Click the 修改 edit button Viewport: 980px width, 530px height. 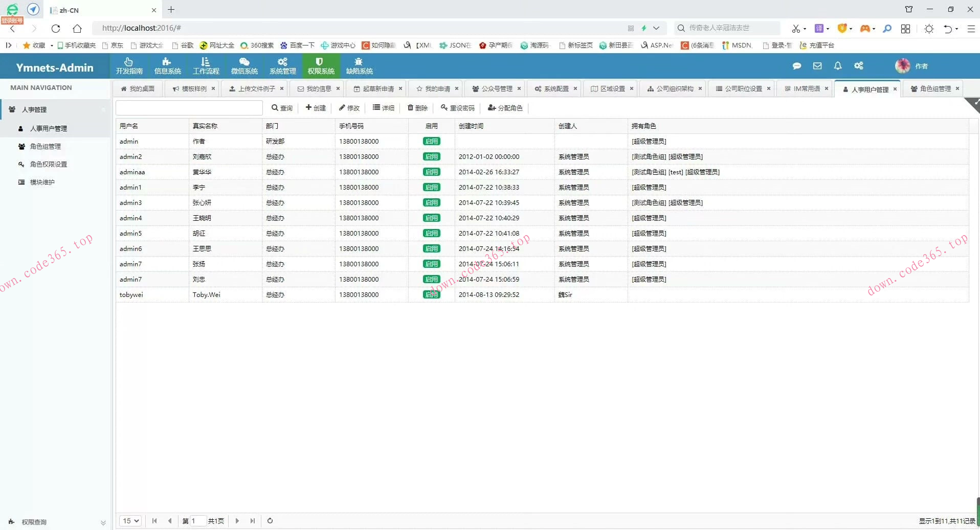point(348,108)
